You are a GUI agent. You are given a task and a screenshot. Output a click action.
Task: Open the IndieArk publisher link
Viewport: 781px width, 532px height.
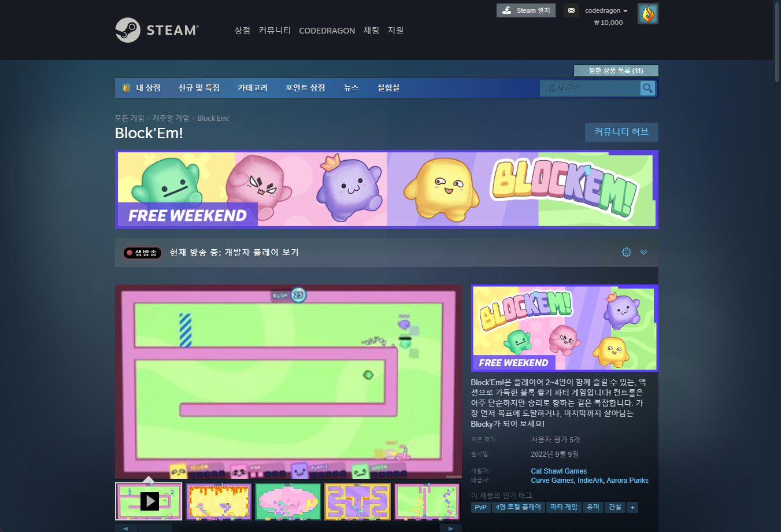coord(590,481)
